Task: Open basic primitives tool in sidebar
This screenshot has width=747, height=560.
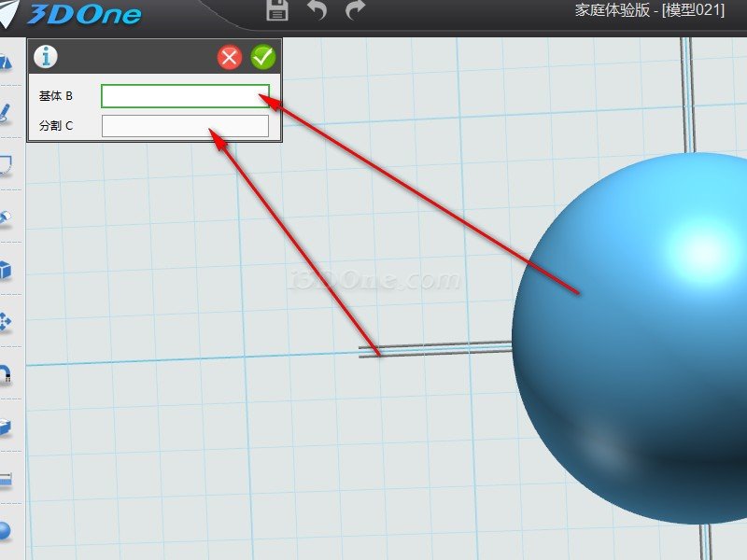Action: (7, 63)
